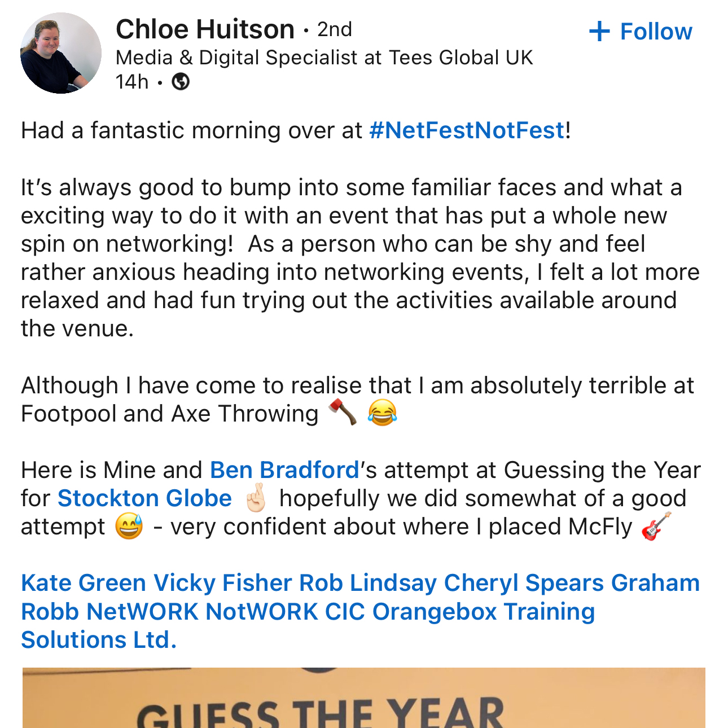Visit Kate Green's tagged profile
This screenshot has height=728, width=728.
tap(84, 583)
